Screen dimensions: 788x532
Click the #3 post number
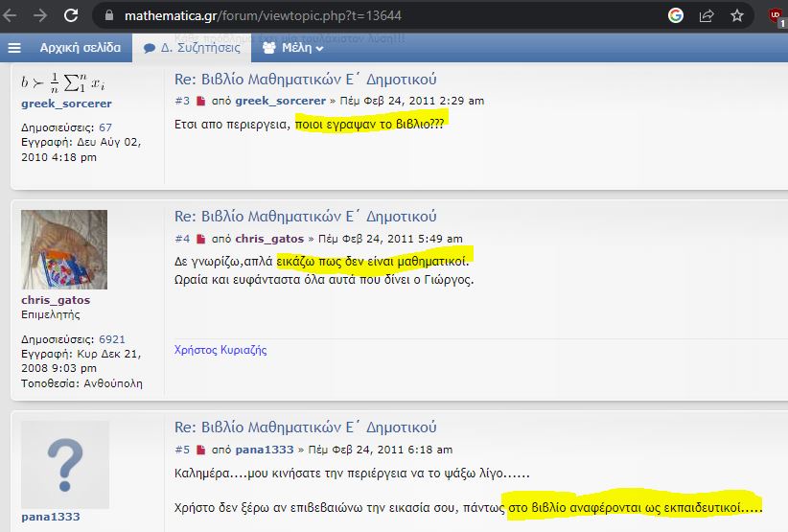coord(182,101)
